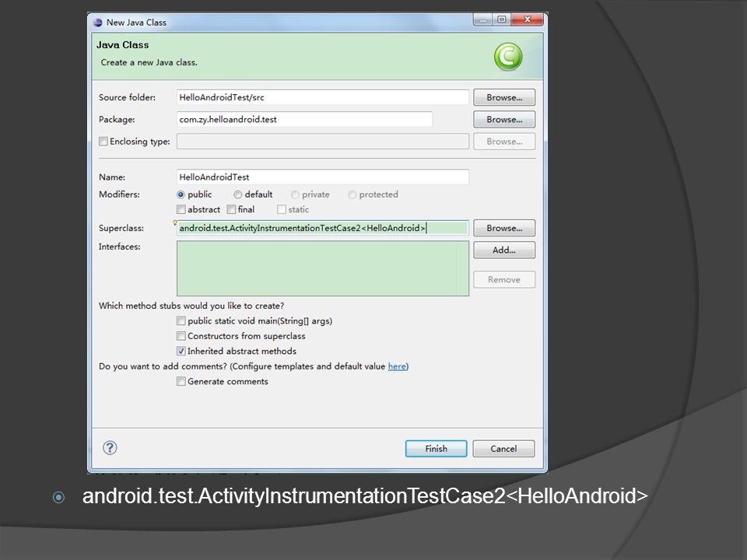Enable Generate comments checkbox
Viewport: 747px width, 560px height.
click(x=181, y=381)
